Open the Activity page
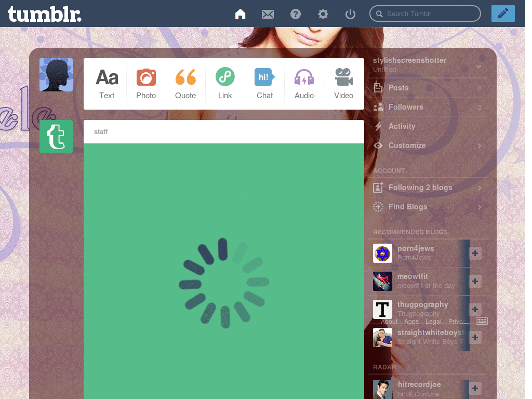Viewport: 532px width, 399px height. (x=428, y=126)
